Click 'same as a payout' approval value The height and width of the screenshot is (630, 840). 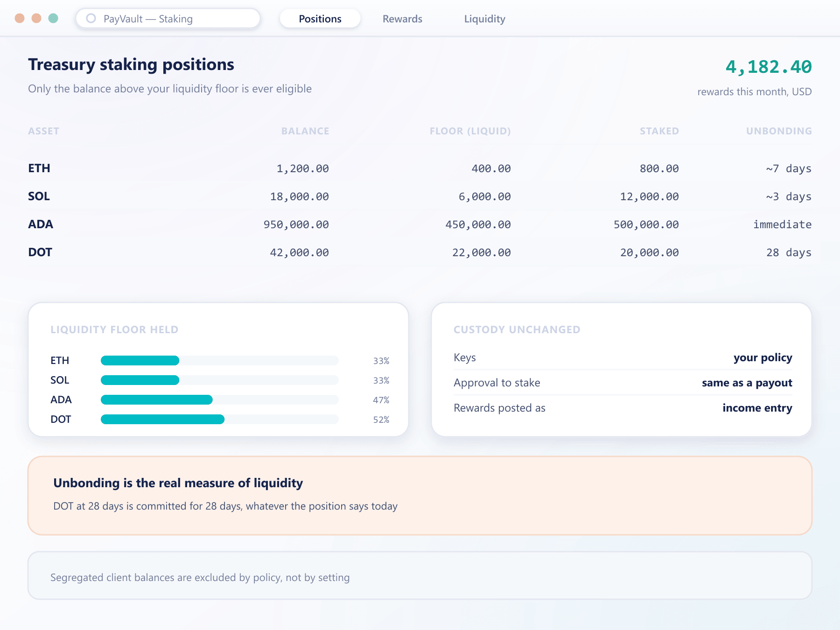pyautogui.click(x=747, y=383)
